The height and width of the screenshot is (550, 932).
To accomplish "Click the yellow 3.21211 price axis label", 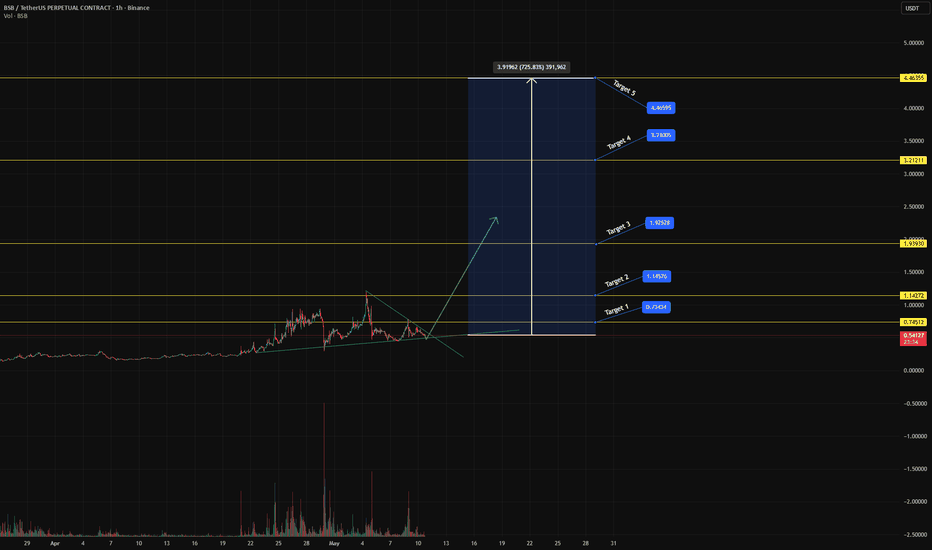I will [x=913, y=161].
